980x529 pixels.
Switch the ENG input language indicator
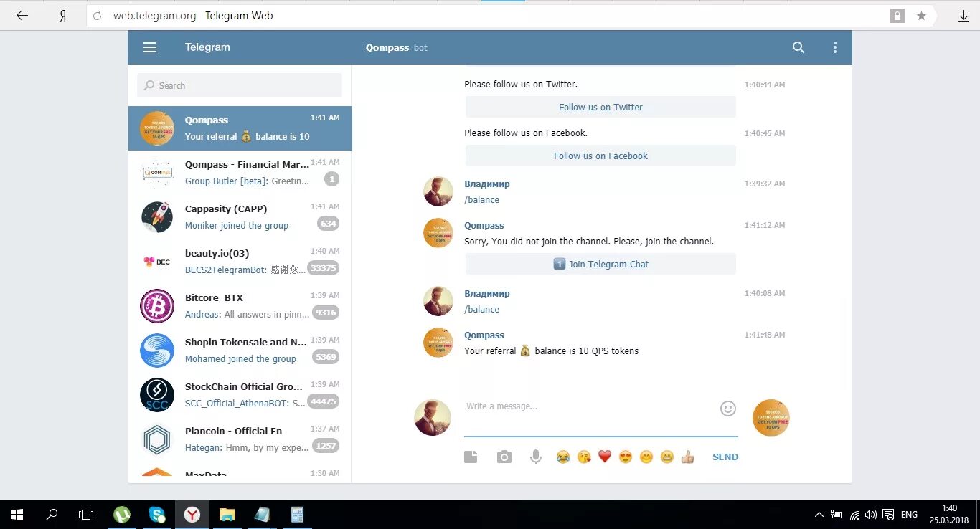[x=909, y=515]
